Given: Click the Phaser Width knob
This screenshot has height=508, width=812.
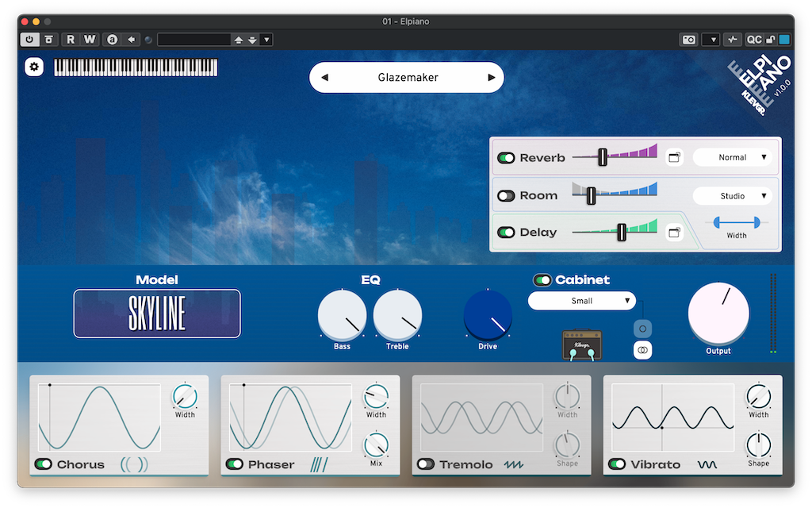Looking at the screenshot, I should pos(377,397).
